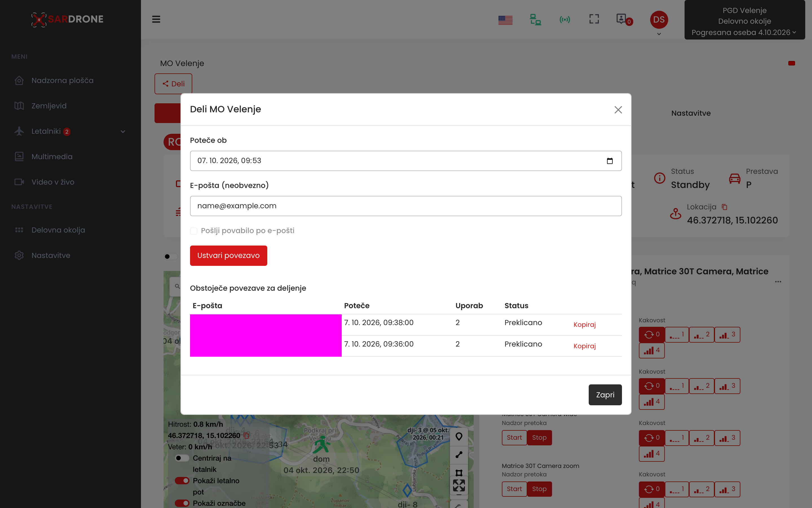Click the Poteče ob date-time field
The image size is (812, 508).
(406, 161)
